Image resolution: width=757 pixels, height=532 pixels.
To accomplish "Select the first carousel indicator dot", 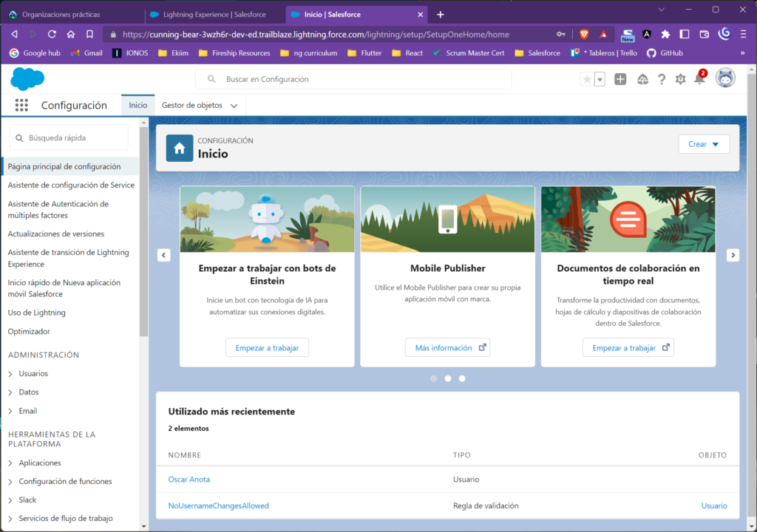I will pos(434,378).
